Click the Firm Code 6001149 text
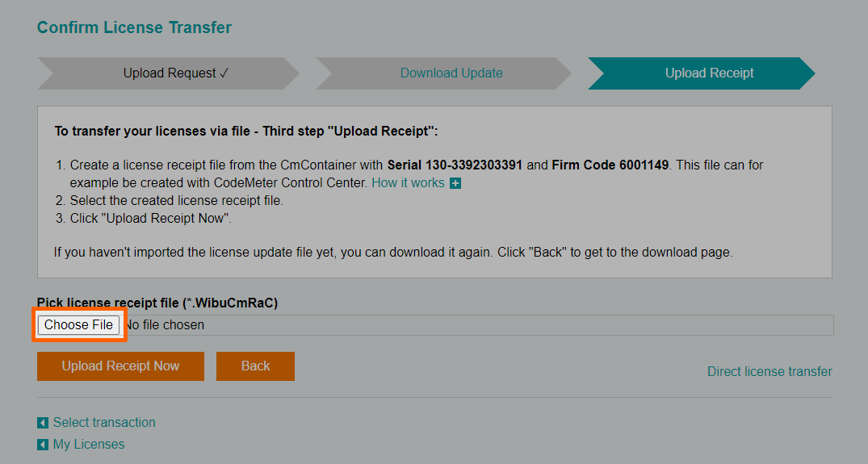The width and height of the screenshot is (868, 464). click(610, 165)
